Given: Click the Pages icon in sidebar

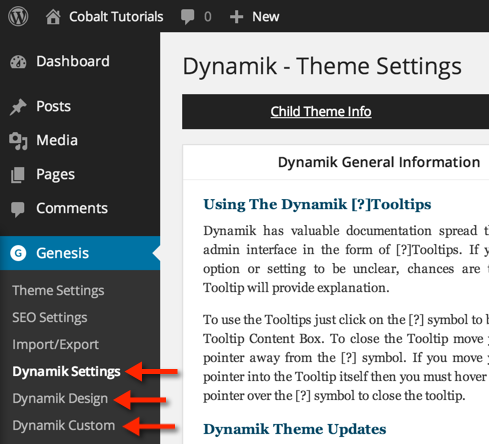Looking at the screenshot, I should [18, 175].
